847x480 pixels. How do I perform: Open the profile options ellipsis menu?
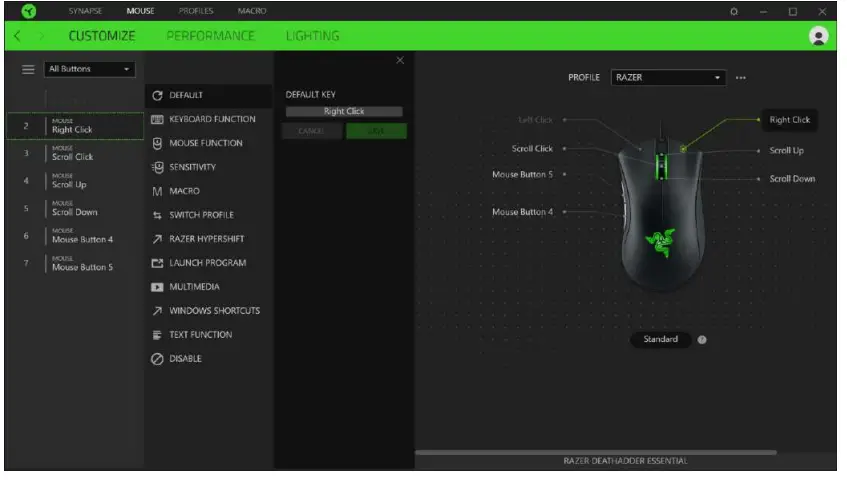coord(741,78)
